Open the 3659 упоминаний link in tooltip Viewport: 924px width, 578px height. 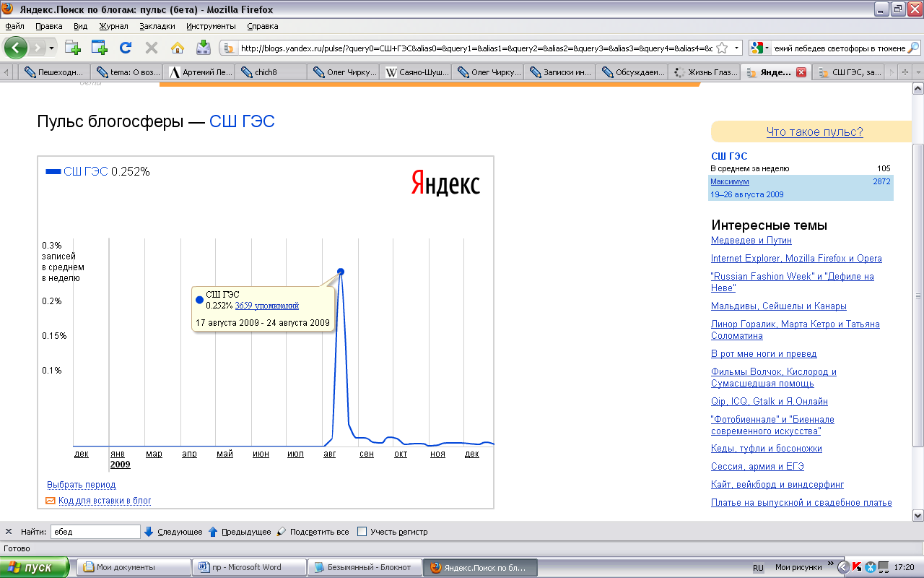click(x=267, y=306)
